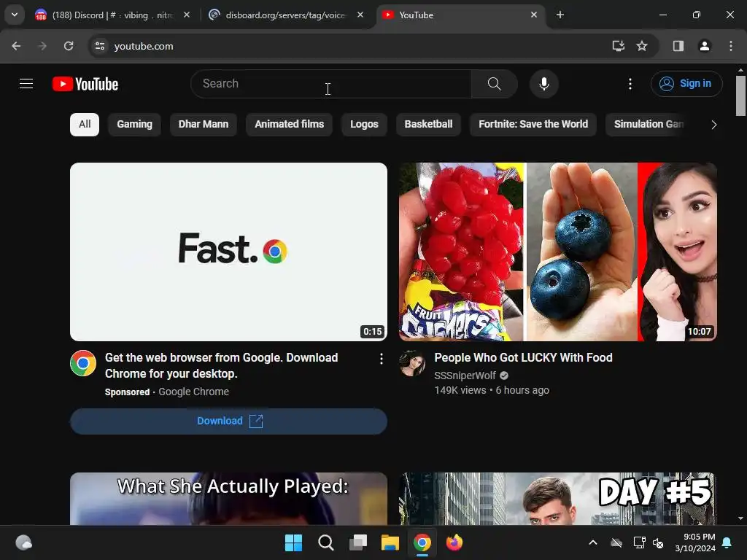Open a new browser tab
The width and height of the screenshot is (747, 560).
(x=560, y=15)
